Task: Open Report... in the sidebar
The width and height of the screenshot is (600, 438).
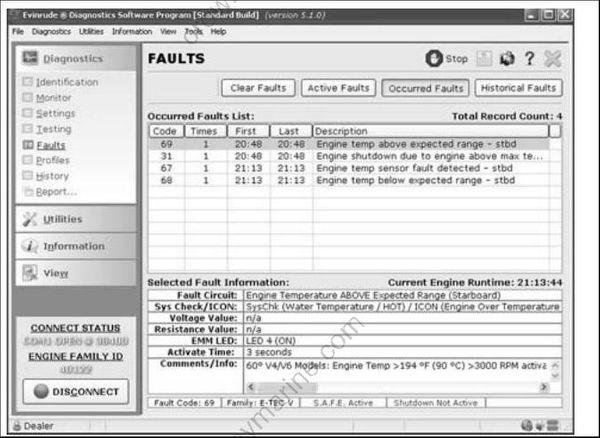Action: pyautogui.click(x=56, y=192)
